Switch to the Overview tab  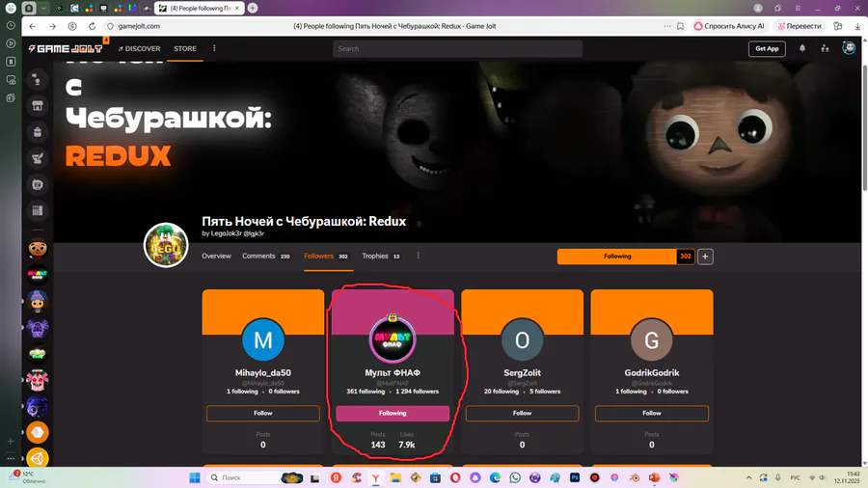(216, 256)
